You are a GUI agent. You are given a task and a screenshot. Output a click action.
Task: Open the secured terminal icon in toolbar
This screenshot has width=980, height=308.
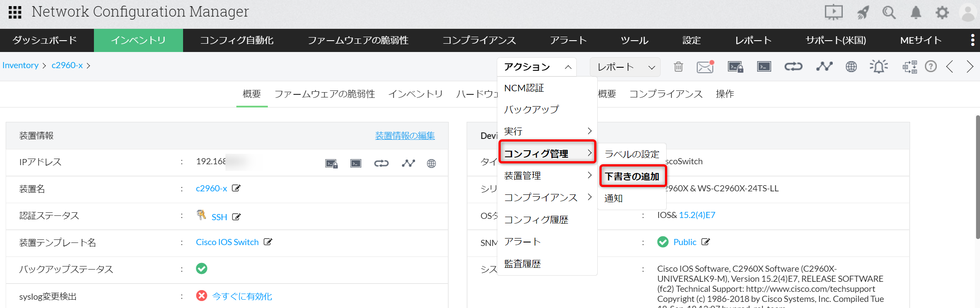point(736,67)
